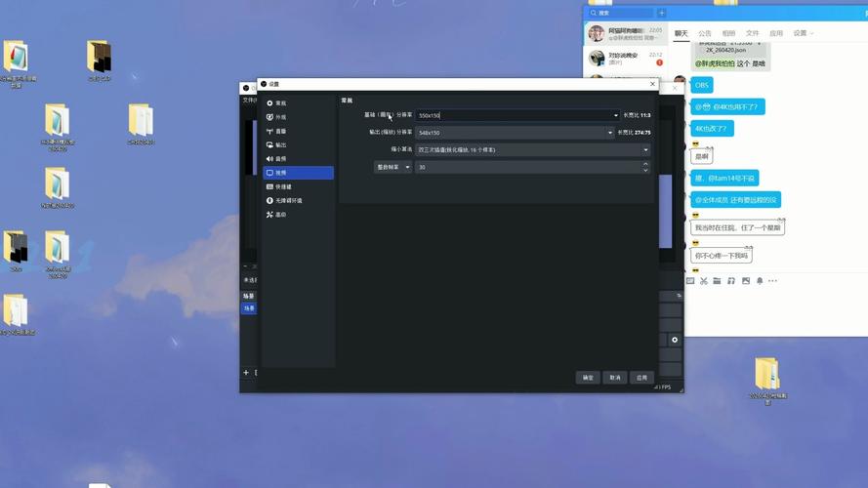Open the 常规 (General) settings section

[x=281, y=102]
